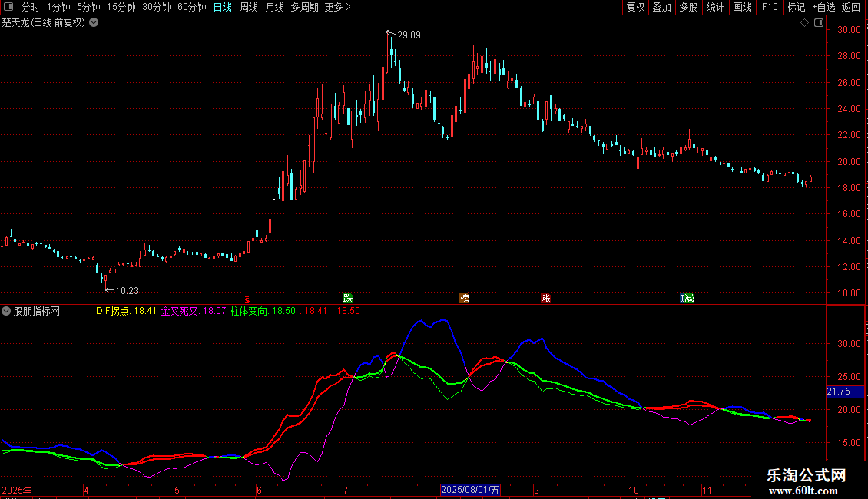Click the green 跌 event marker
Image resolution: width=868 pixels, height=499 pixels.
click(x=348, y=299)
